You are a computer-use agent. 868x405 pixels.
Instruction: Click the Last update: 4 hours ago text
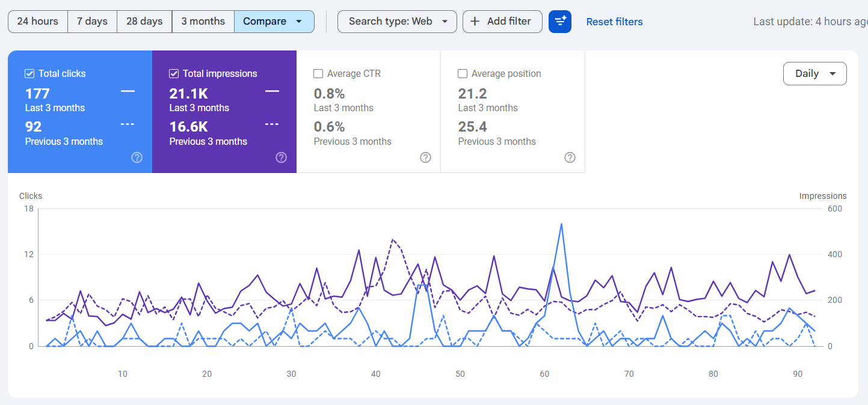tap(810, 22)
